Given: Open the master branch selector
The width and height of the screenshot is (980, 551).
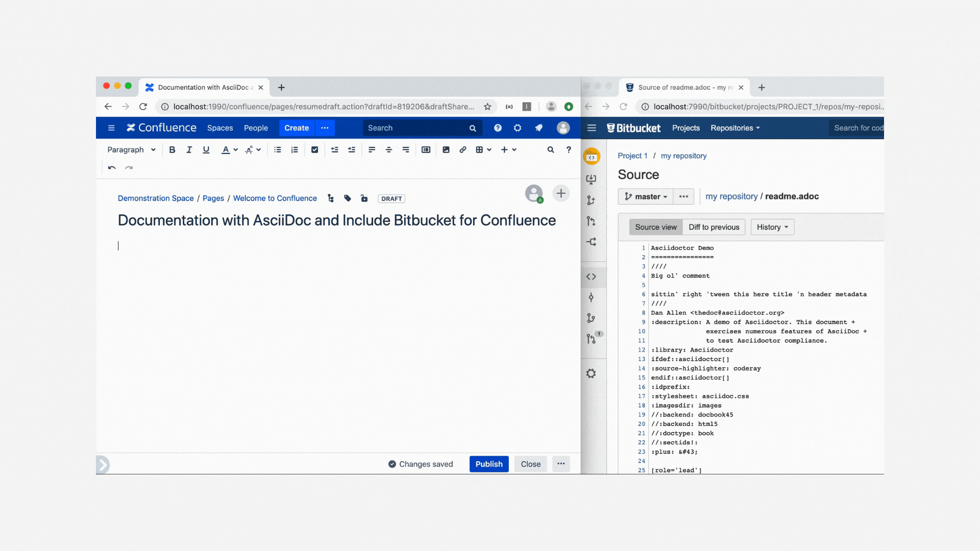Looking at the screenshot, I should pos(645,196).
